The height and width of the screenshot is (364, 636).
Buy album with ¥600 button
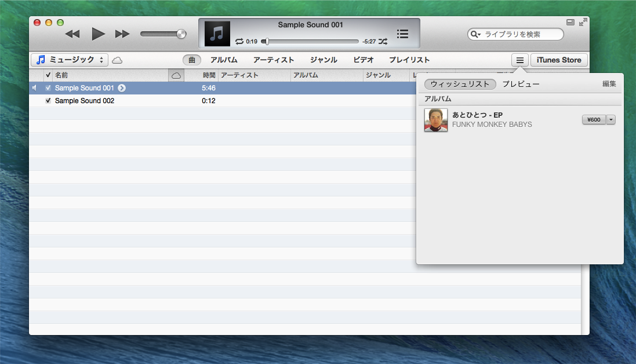click(x=594, y=119)
